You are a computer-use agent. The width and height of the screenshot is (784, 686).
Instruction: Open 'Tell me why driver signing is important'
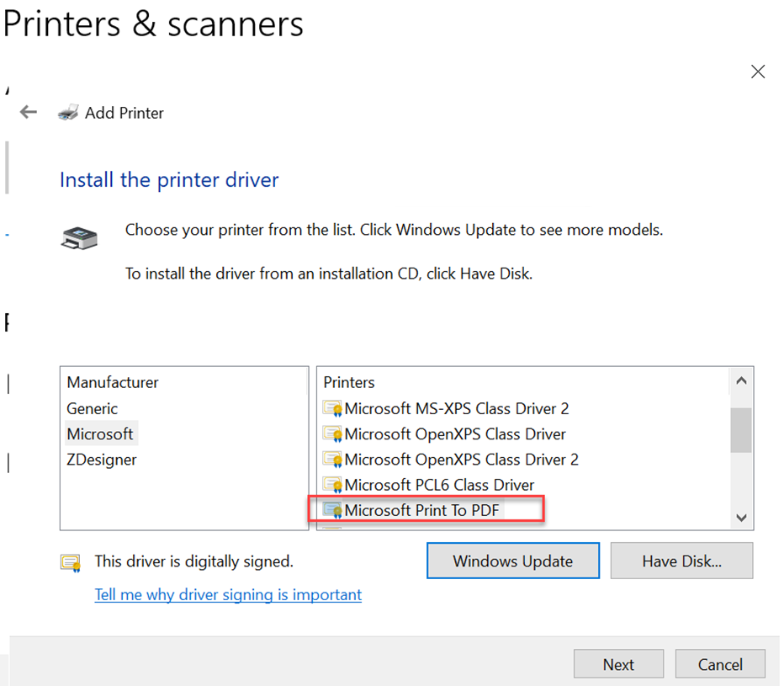[228, 594]
